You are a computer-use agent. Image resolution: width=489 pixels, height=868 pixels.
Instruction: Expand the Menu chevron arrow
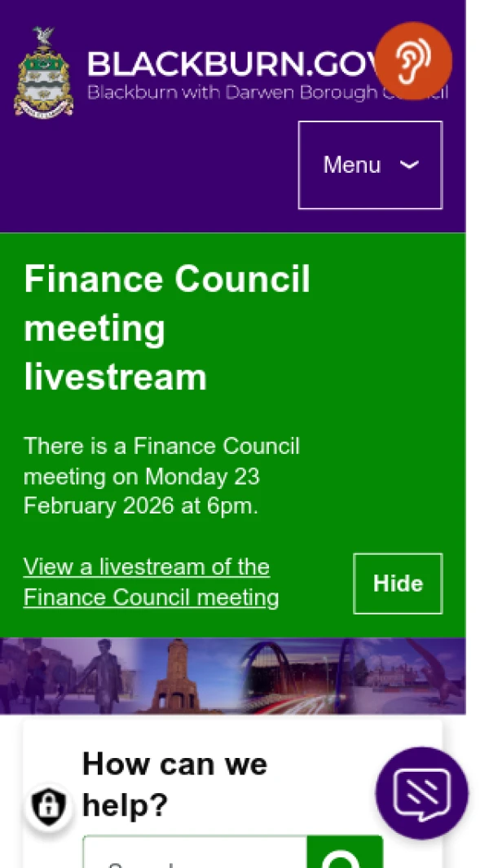pyautogui.click(x=409, y=165)
